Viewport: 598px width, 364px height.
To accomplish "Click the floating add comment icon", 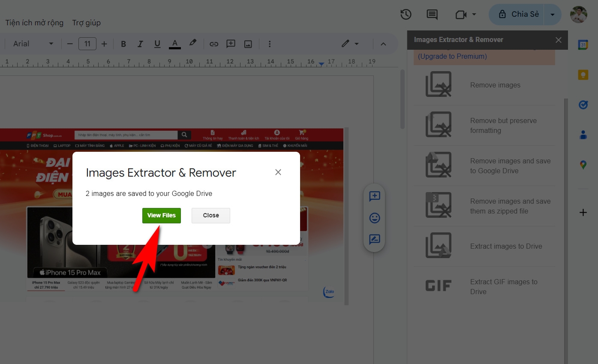I will (374, 196).
